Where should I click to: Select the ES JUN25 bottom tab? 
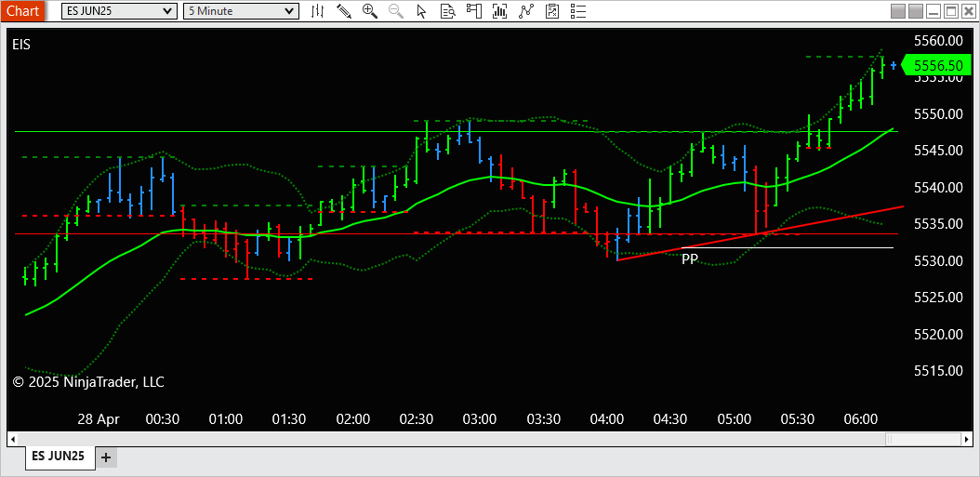[x=60, y=457]
